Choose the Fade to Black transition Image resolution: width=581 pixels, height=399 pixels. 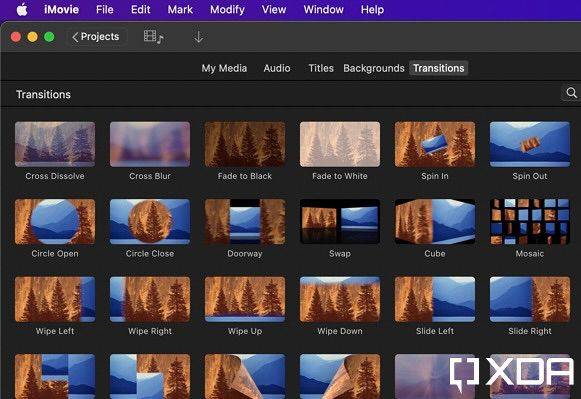[x=245, y=144]
